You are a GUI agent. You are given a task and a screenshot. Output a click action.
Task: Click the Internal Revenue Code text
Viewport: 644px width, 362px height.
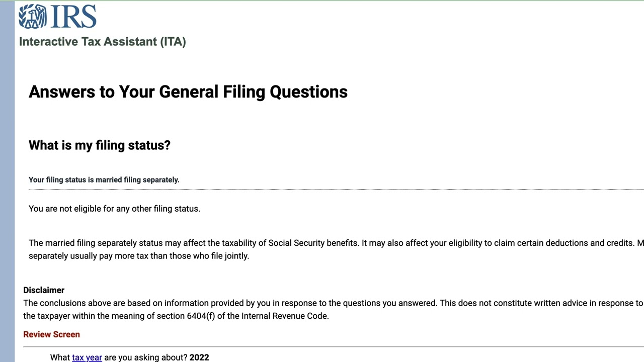(285, 316)
